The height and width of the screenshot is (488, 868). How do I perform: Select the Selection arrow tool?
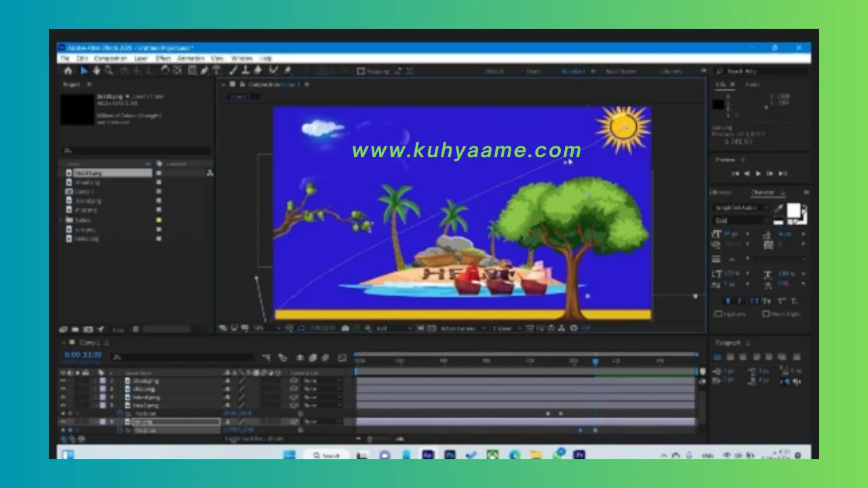click(x=84, y=70)
